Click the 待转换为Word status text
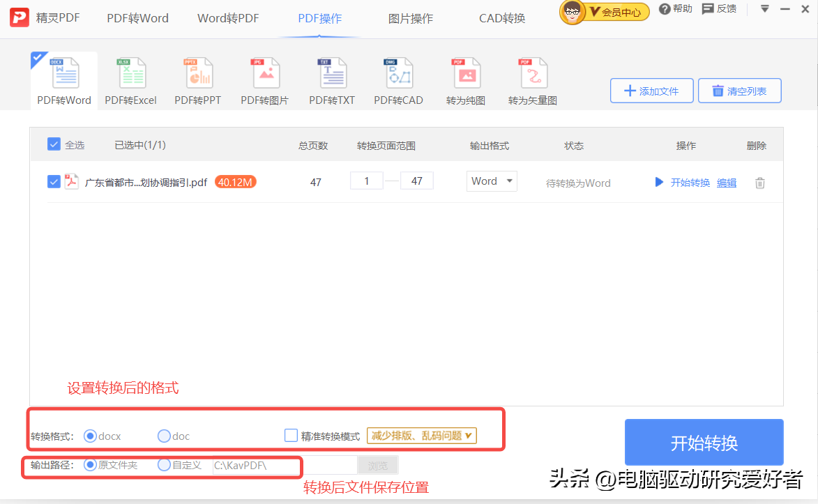Viewport: 818px width, 504px height. (578, 183)
